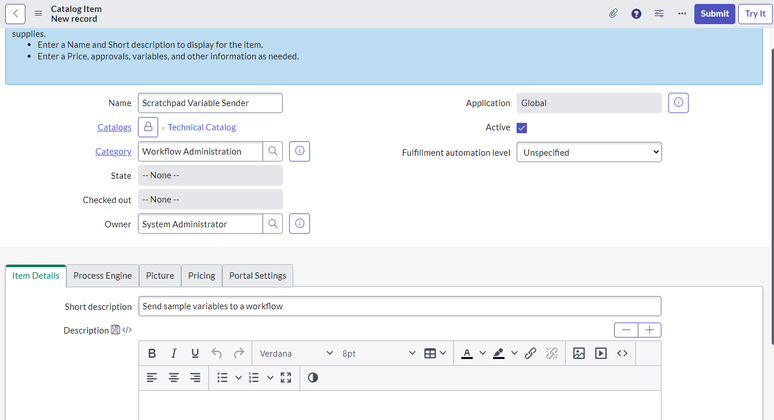Toggle italic formatting in description editor

click(174, 353)
